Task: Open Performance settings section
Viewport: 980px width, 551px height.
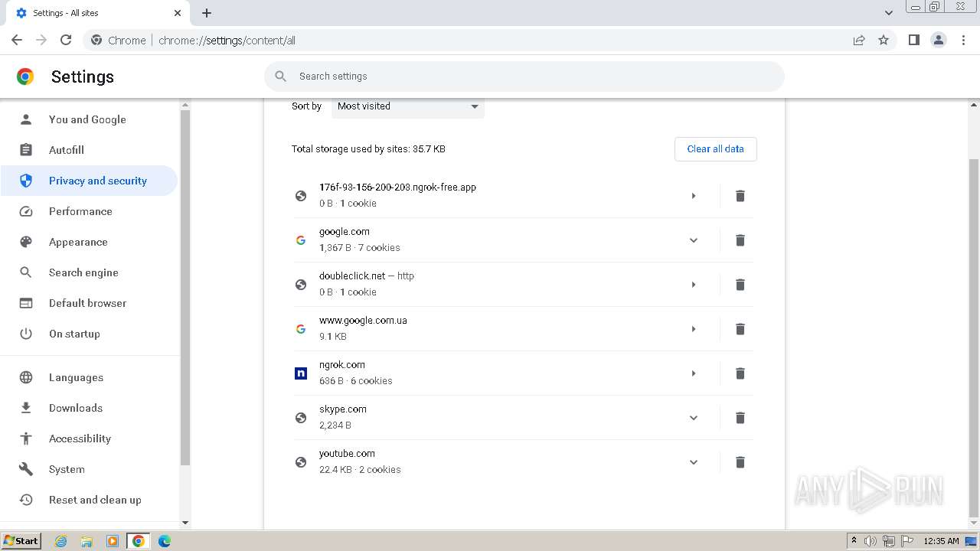Action: (89, 211)
